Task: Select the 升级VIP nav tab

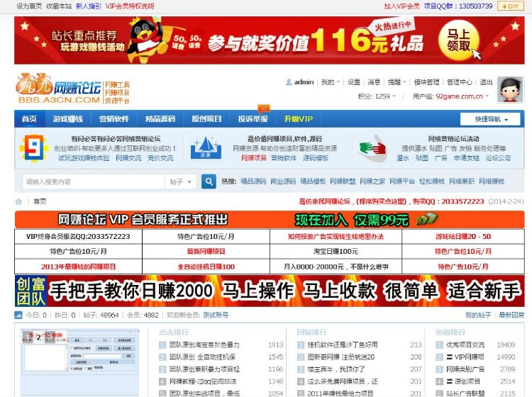Action: (x=299, y=118)
